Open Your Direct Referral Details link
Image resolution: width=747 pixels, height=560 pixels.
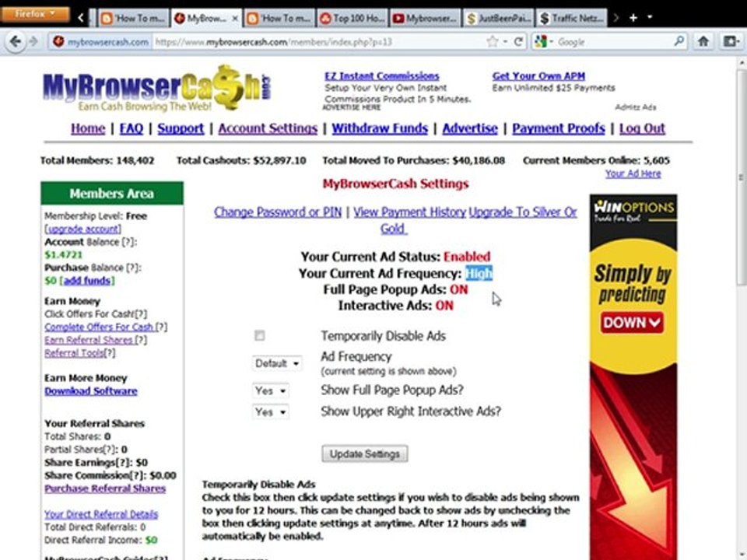(101, 514)
